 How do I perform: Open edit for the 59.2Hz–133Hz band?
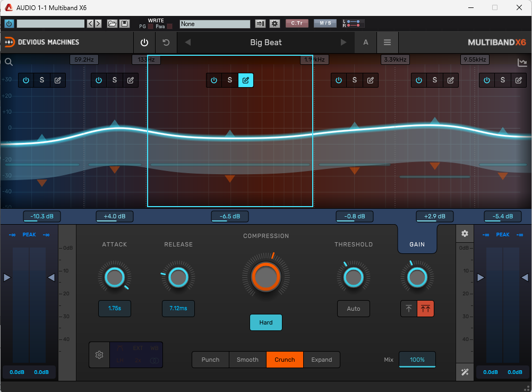[x=130, y=80]
